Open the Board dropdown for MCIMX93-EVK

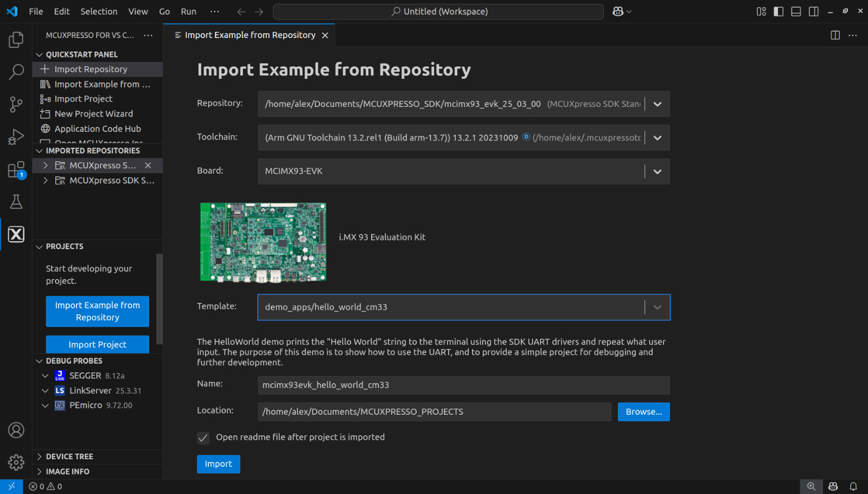tap(657, 172)
